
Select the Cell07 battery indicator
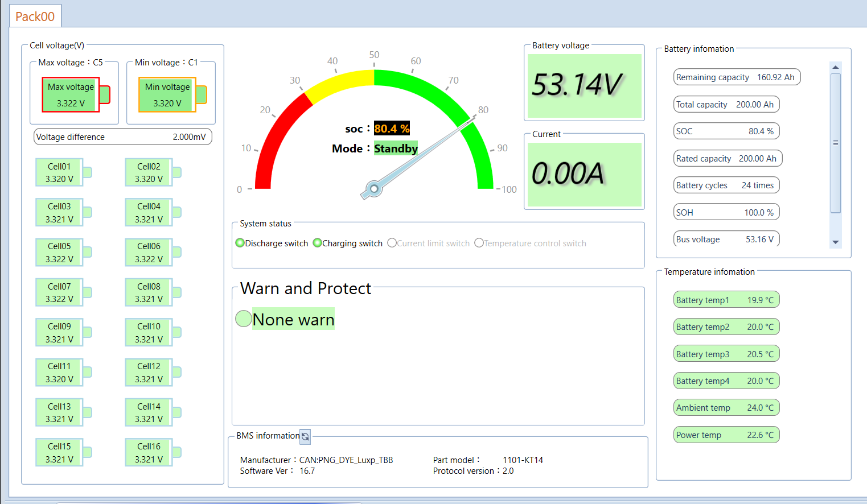pos(63,292)
